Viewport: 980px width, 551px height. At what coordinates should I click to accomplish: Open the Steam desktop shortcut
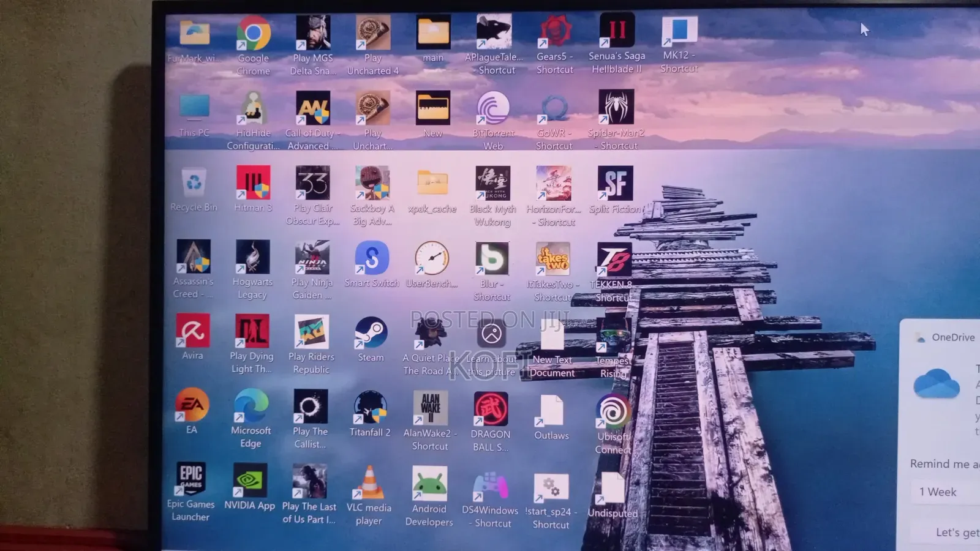[371, 332]
